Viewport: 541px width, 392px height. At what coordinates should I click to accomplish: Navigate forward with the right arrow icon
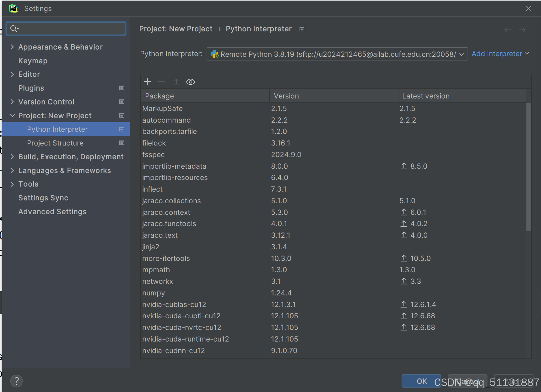click(x=522, y=29)
